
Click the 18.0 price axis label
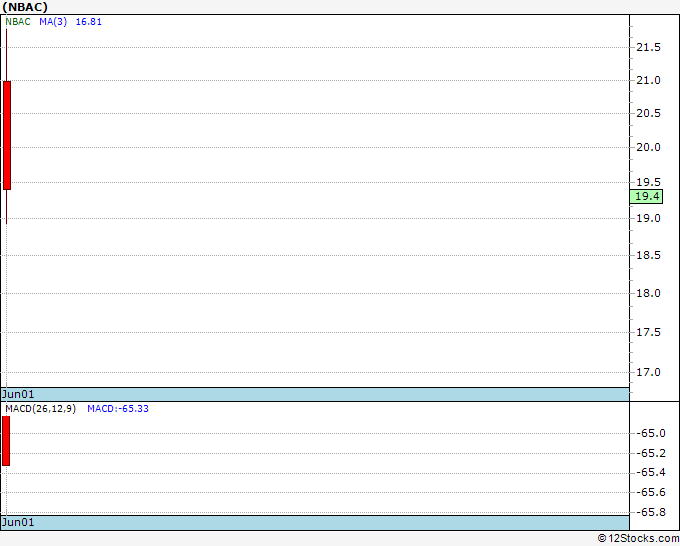pos(648,293)
